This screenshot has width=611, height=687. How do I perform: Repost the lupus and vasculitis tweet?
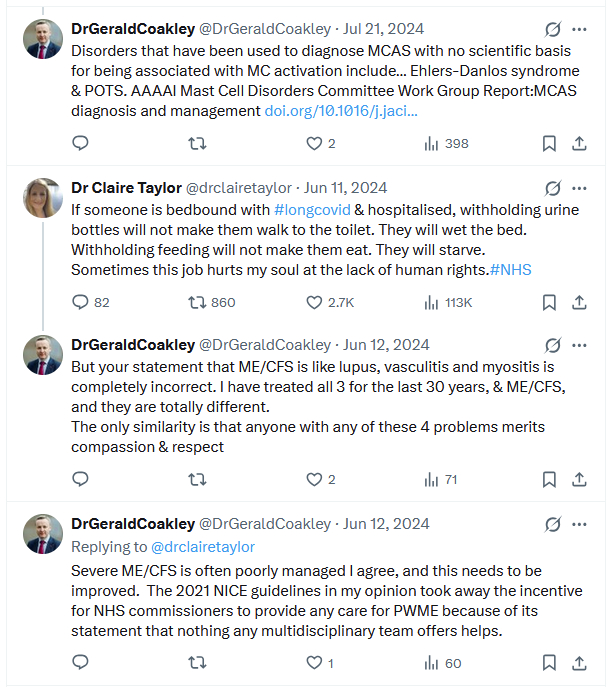click(x=197, y=480)
